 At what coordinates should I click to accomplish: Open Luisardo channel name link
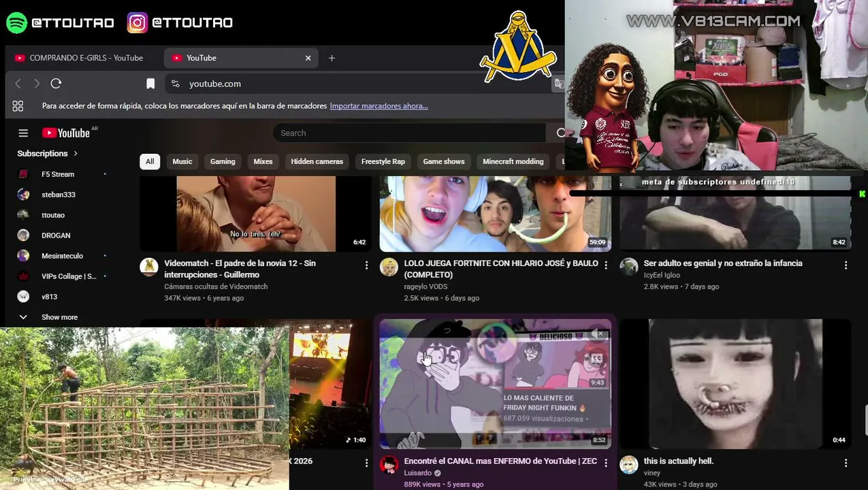(x=418, y=473)
